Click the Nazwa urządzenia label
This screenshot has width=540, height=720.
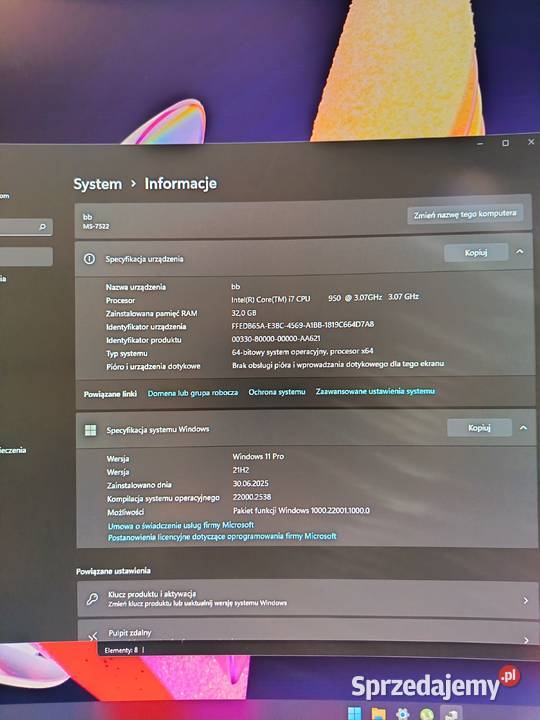click(x=136, y=287)
